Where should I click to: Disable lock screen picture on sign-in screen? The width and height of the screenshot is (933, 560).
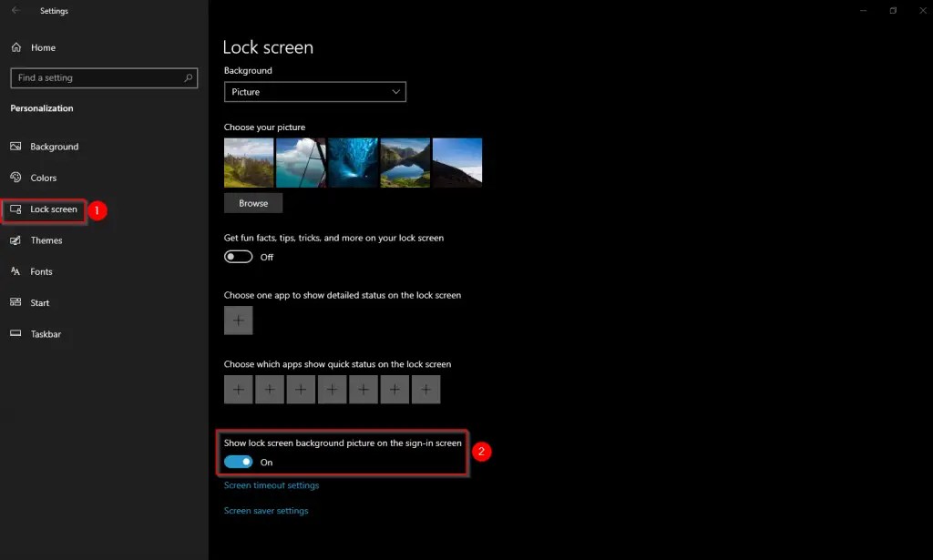237,462
